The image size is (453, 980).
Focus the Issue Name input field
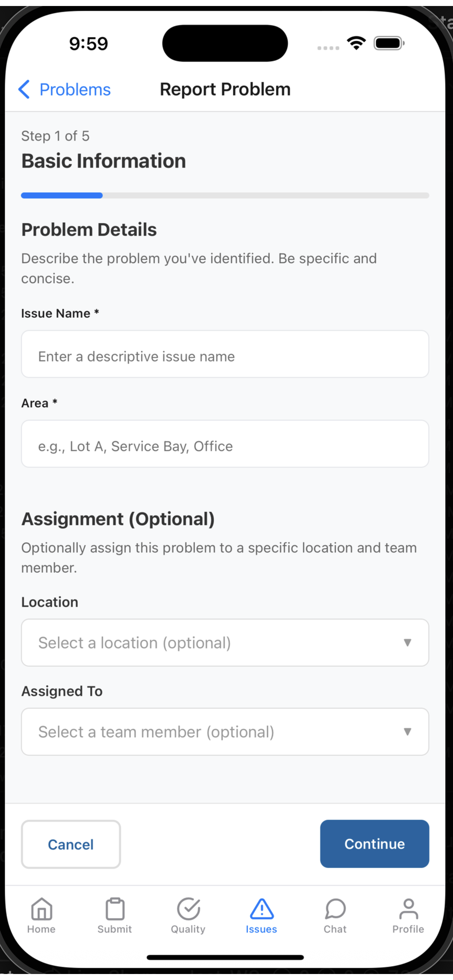coord(225,354)
